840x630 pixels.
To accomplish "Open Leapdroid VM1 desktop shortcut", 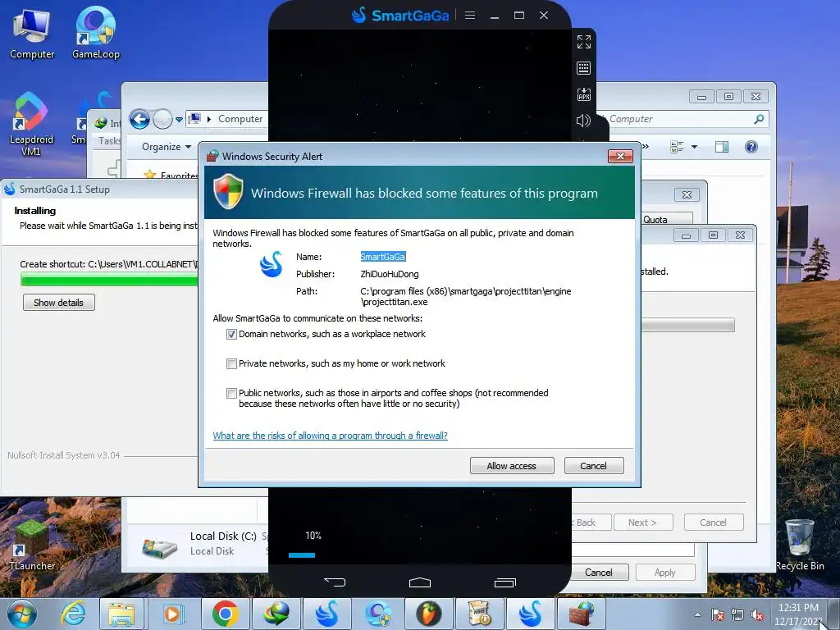I will tap(31, 125).
